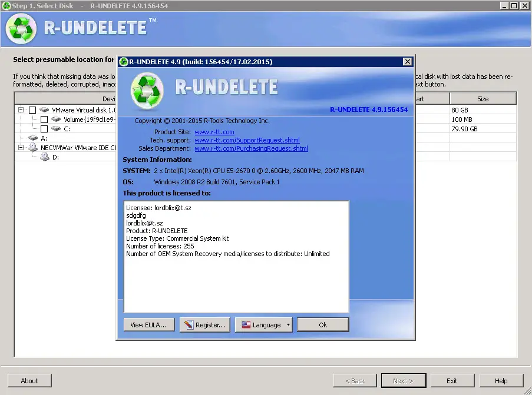Image resolution: width=532 pixels, height=395 pixels.
Task: Click the Exit button
Action: pos(452,381)
